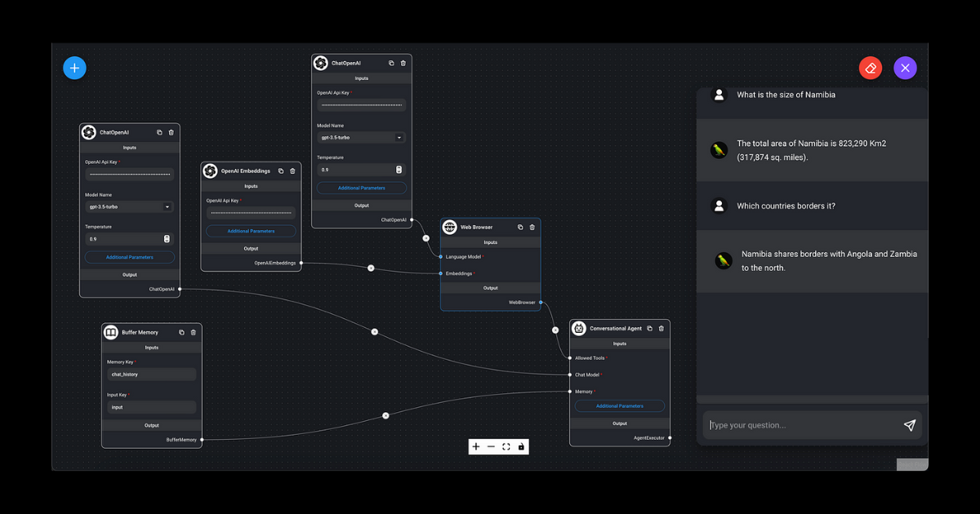This screenshot has width=980, height=514.
Task: Delete the Web Browser node
Action: (532, 228)
